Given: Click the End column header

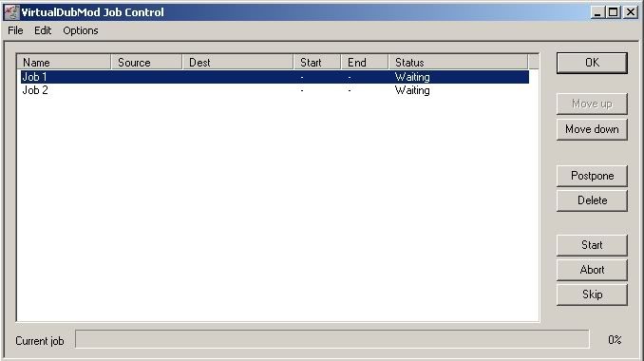Looking at the screenshot, I should coord(365,63).
